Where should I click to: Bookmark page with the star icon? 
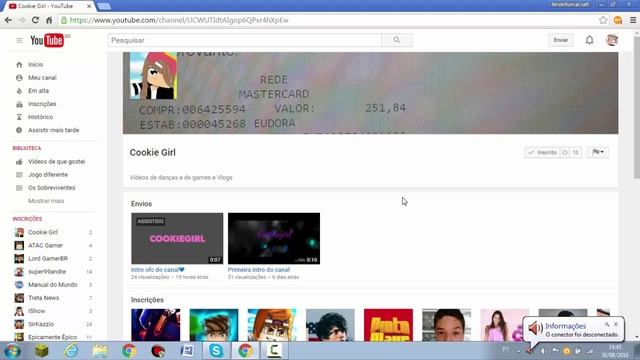click(x=603, y=20)
